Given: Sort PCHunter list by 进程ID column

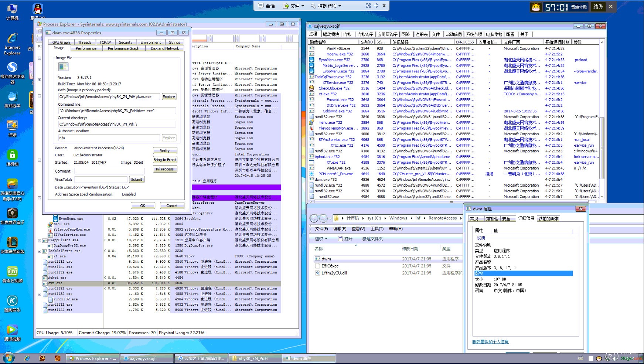Looking at the screenshot, I should [x=367, y=42].
